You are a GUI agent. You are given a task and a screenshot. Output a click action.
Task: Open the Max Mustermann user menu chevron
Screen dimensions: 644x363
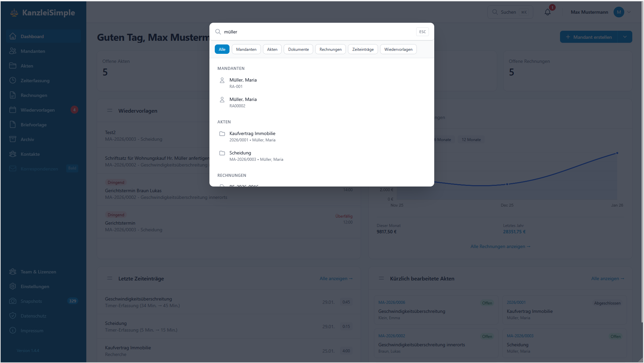point(629,12)
